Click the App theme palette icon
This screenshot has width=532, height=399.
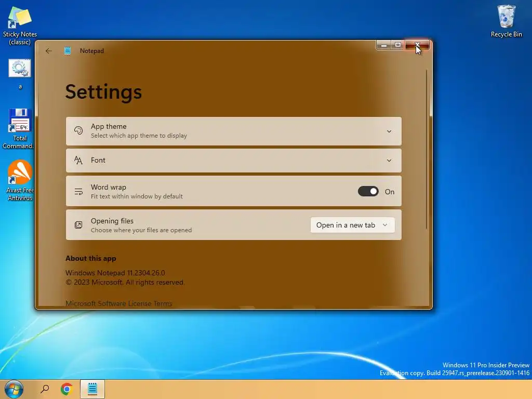(78, 130)
